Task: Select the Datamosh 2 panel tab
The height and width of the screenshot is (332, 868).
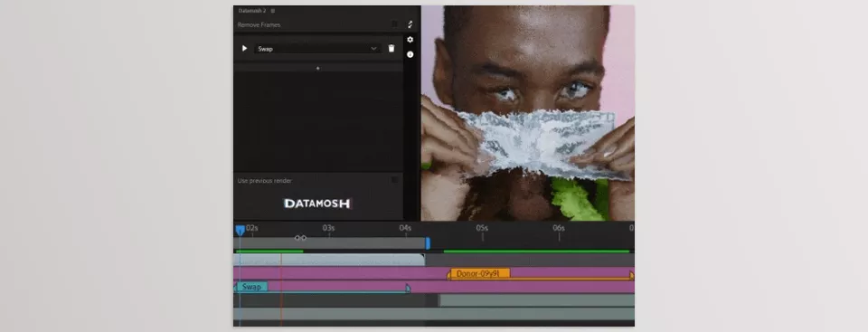Action: (x=252, y=11)
